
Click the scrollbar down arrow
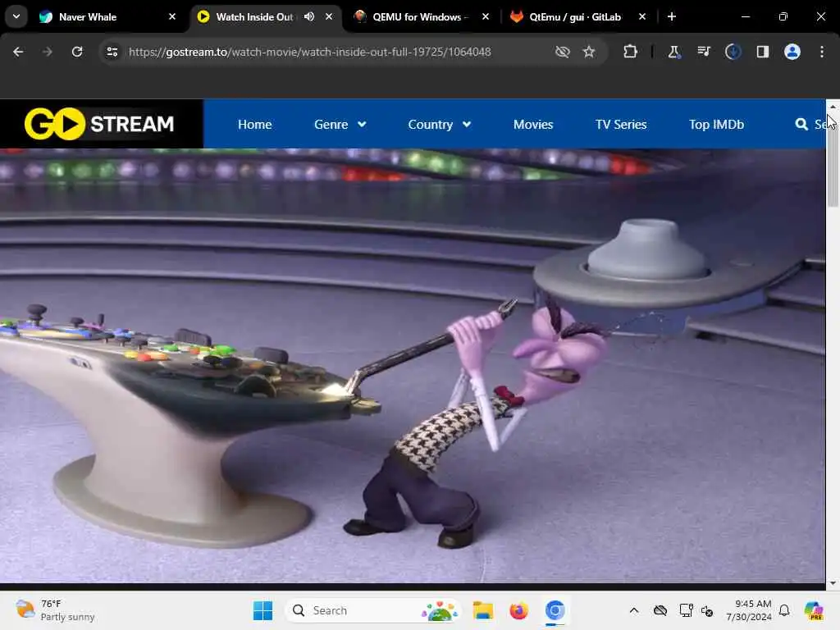833,583
